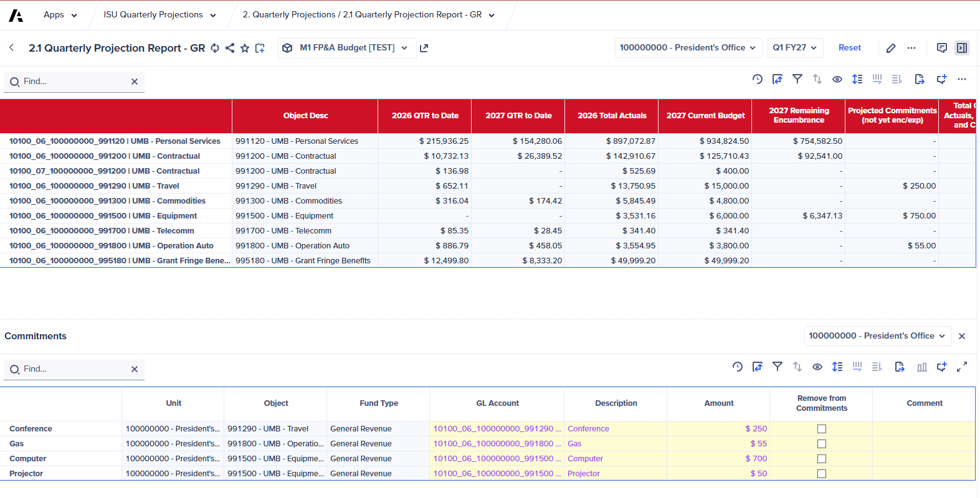Clear the Find field above the top grid

135,82
